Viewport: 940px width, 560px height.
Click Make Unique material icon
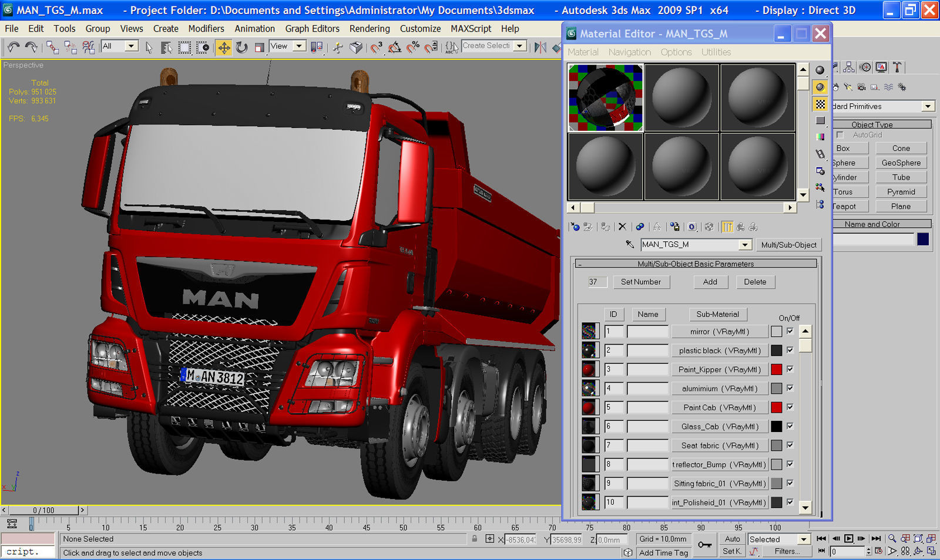(x=657, y=227)
